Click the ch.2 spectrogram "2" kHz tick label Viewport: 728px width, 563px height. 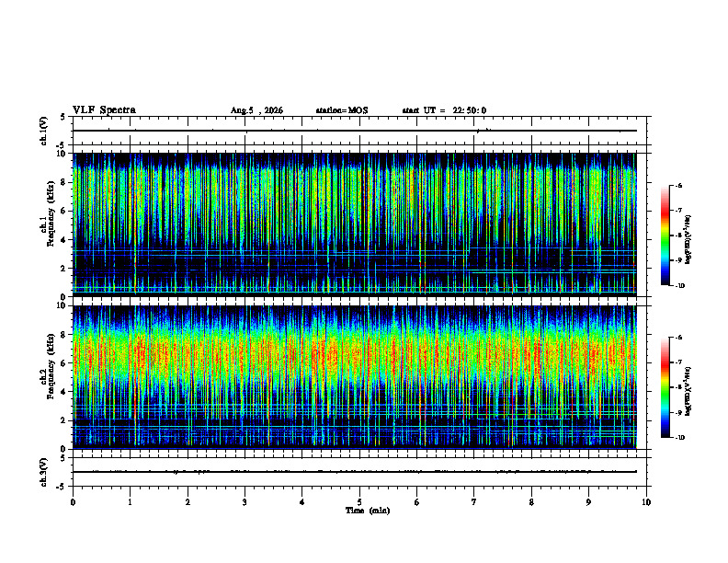tap(63, 420)
